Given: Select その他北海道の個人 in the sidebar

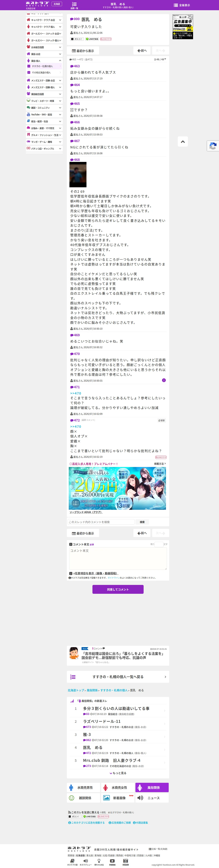Looking at the screenshot, I should click(45, 72).
